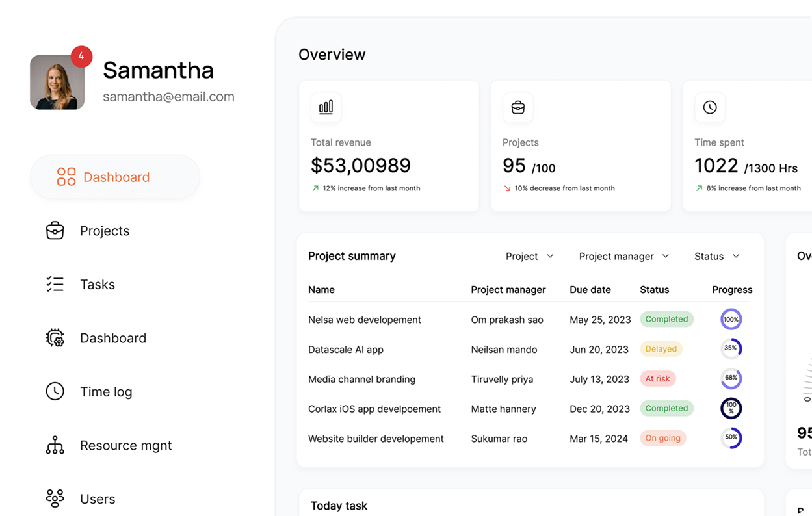This screenshot has width=812, height=516.
Task: Click manager name Sukumar rao
Action: click(x=499, y=439)
